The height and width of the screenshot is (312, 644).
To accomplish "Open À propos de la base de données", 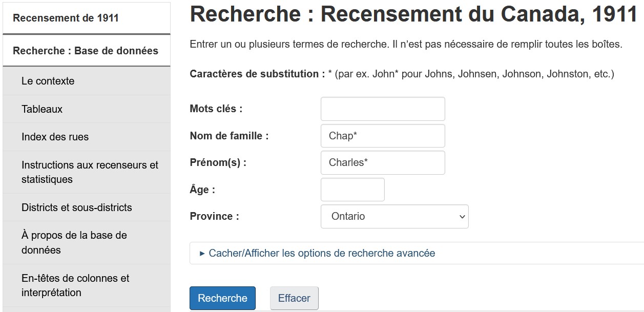I will (74, 242).
